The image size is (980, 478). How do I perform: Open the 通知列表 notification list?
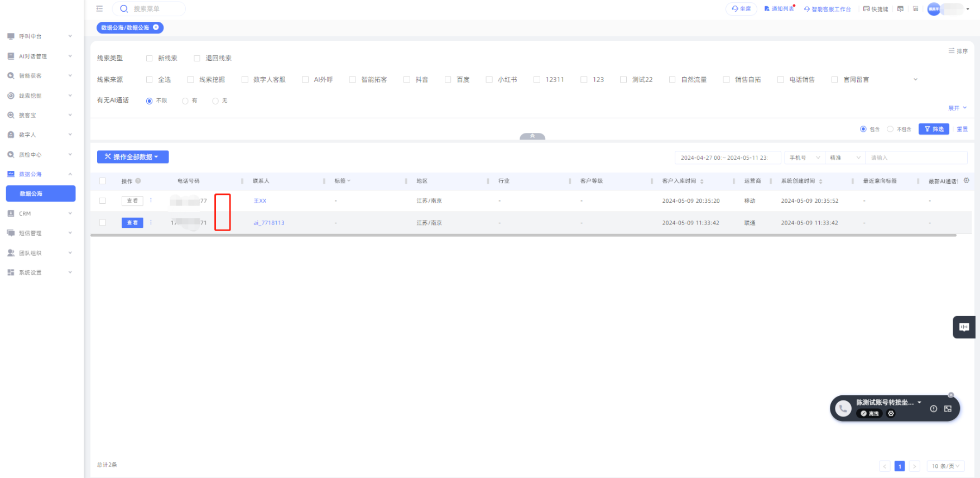(779, 9)
